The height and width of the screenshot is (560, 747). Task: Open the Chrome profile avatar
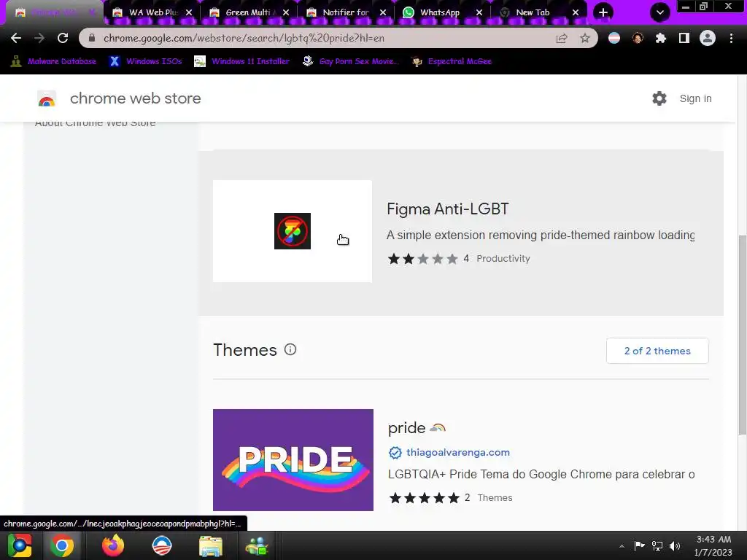coord(708,38)
